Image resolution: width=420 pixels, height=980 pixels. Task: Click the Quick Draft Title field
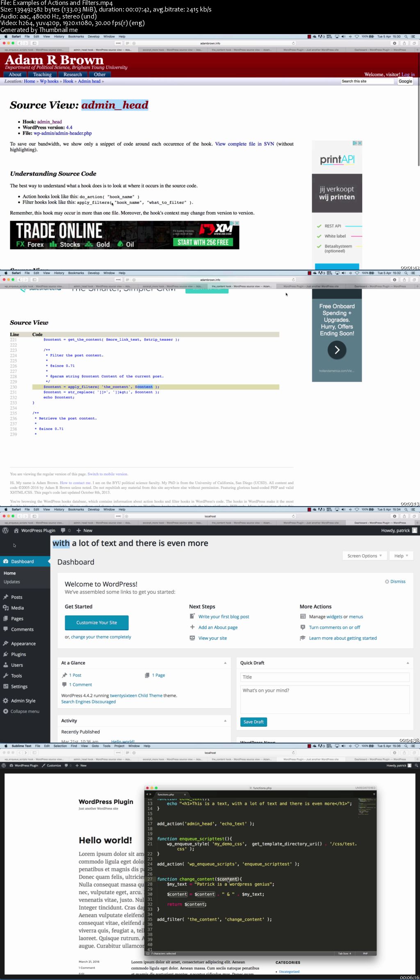325,677
